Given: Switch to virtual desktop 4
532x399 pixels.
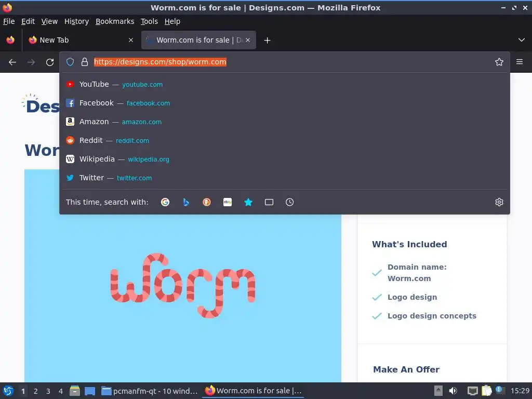Looking at the screenshot, I should (x=61, y=391).
